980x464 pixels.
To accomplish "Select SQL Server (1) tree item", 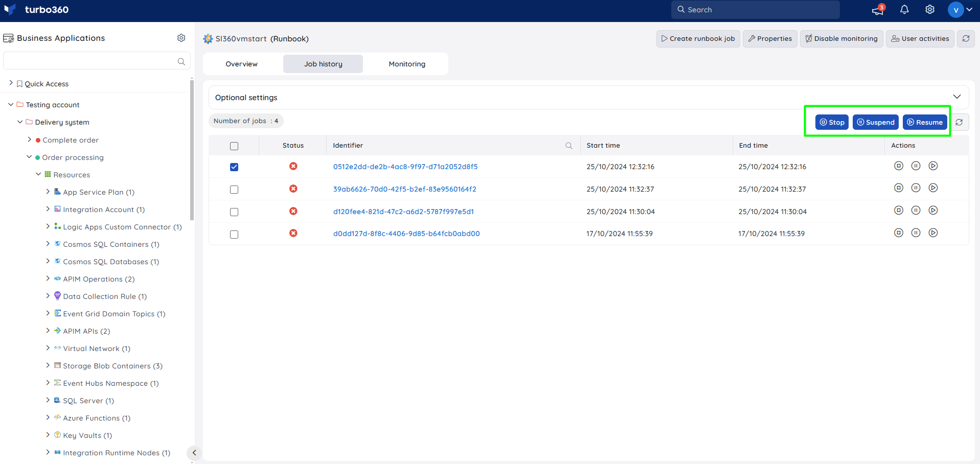I will (x=88, y=401).
